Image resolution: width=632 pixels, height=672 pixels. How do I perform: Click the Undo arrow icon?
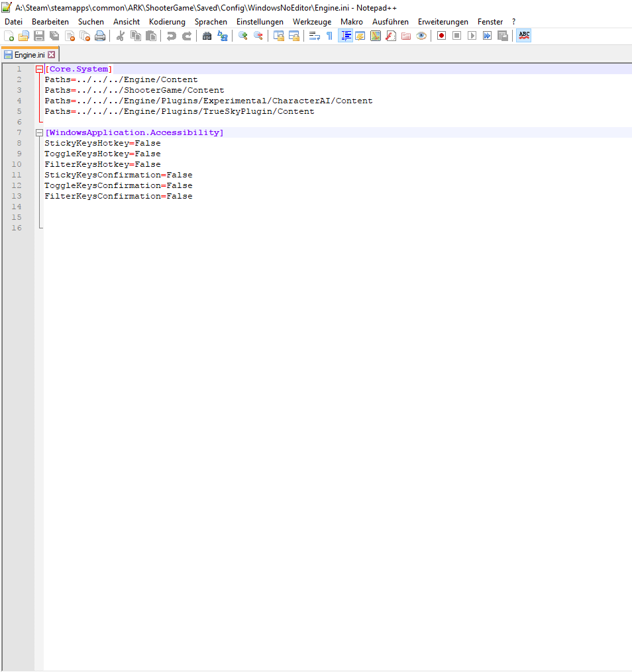[172, 36]
